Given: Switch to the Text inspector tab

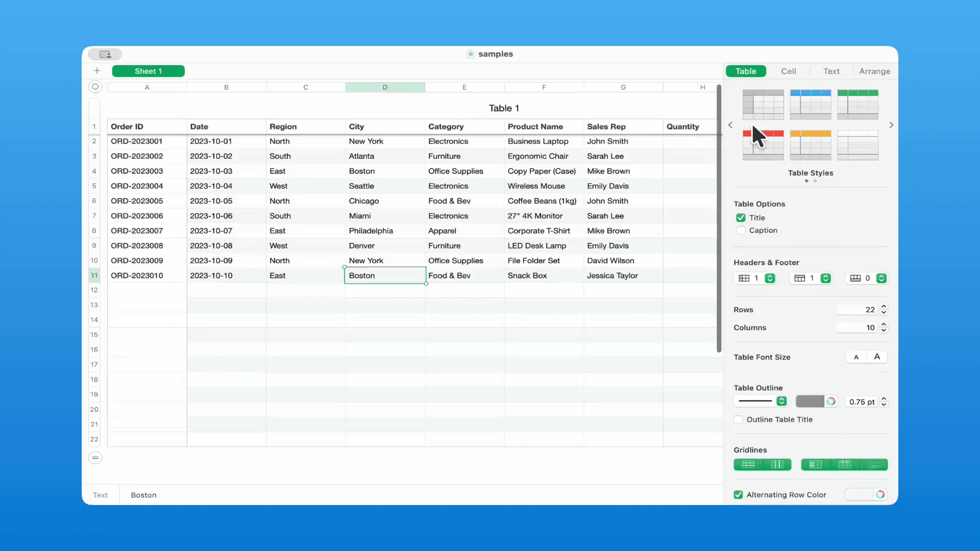Looking at the screenshot, I should coord(831,71).
